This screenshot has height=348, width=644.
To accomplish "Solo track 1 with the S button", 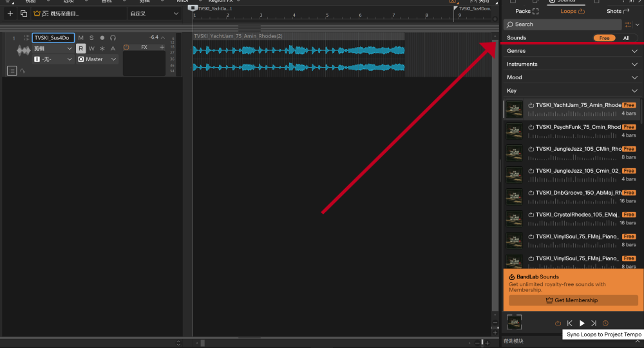I will coord(91,38).
